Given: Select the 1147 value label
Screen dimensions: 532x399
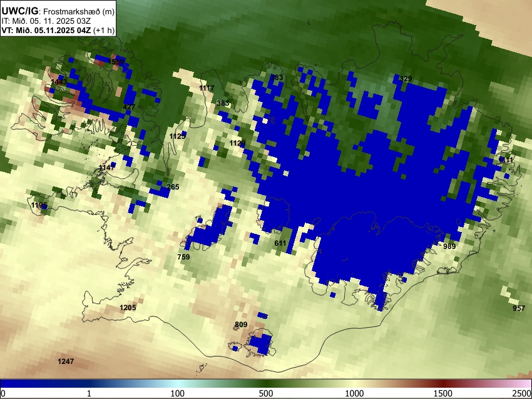Looking at the screenshot, I should coord(107,168).
